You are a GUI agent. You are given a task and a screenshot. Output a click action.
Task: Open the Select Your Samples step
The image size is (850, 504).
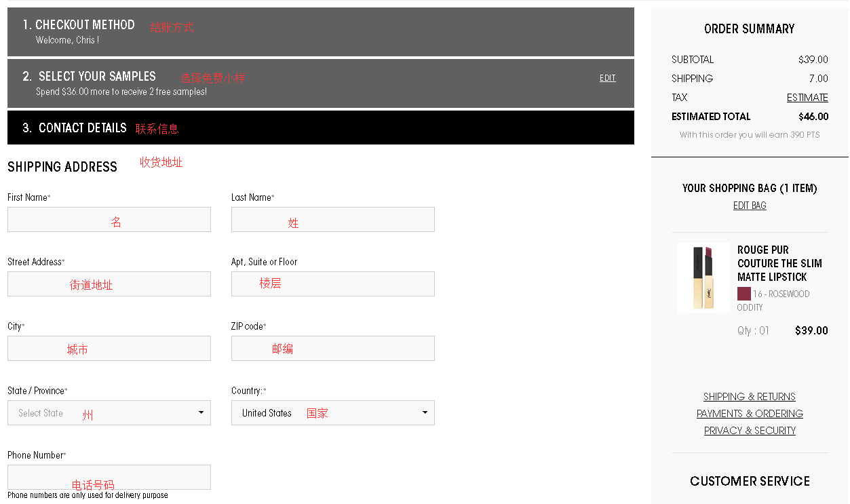pos(320,83)
